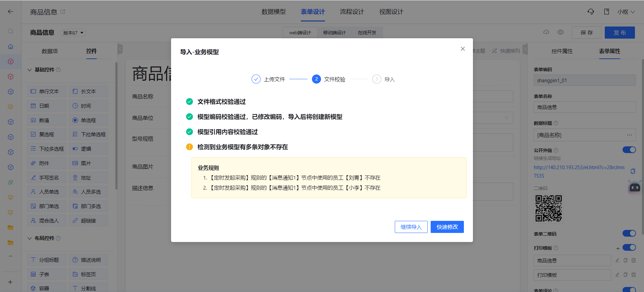
Task: Collapse the left panel arrow handle
Action: tap(120, 49)
